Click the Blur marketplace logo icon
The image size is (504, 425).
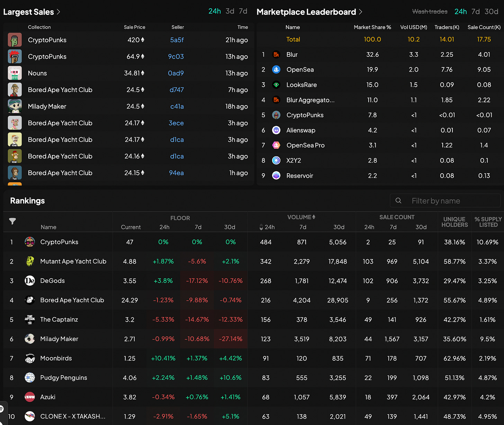(276, 54)
